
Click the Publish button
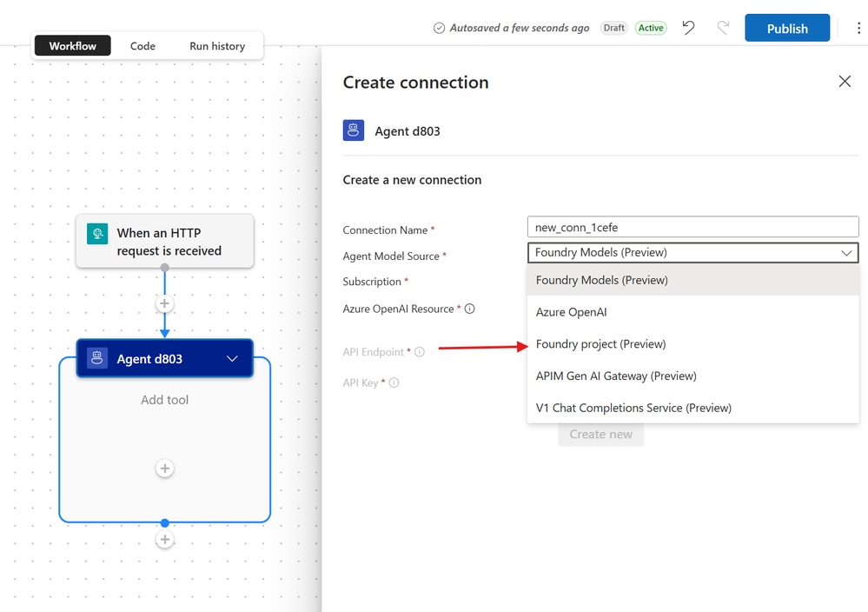point(786,28)
